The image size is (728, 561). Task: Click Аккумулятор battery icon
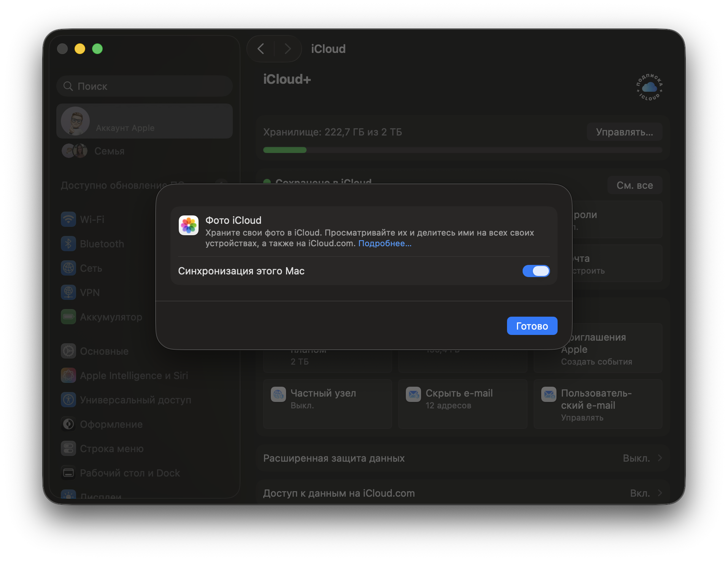(68, 317)
